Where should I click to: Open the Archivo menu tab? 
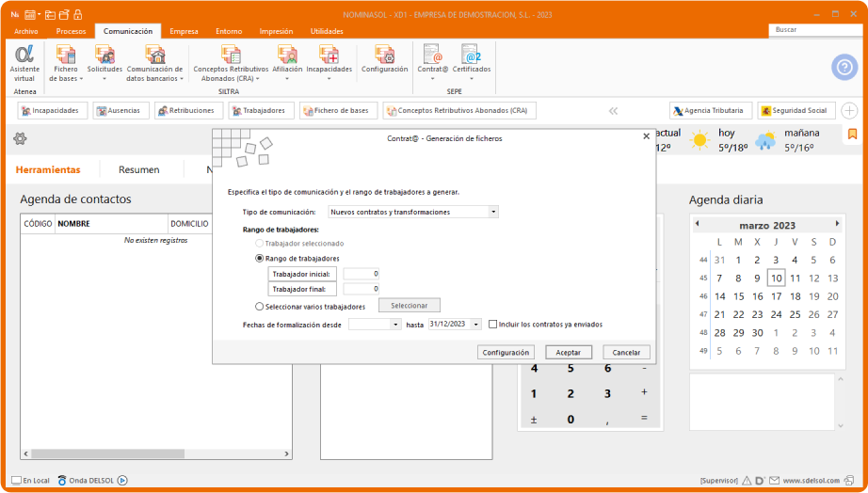pos(26,32)
